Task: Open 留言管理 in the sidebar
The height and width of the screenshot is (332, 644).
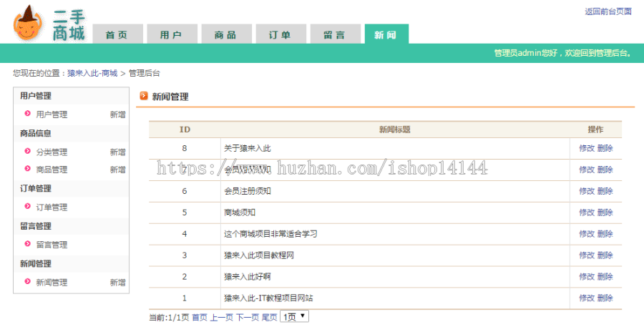Action: (52, 245)
